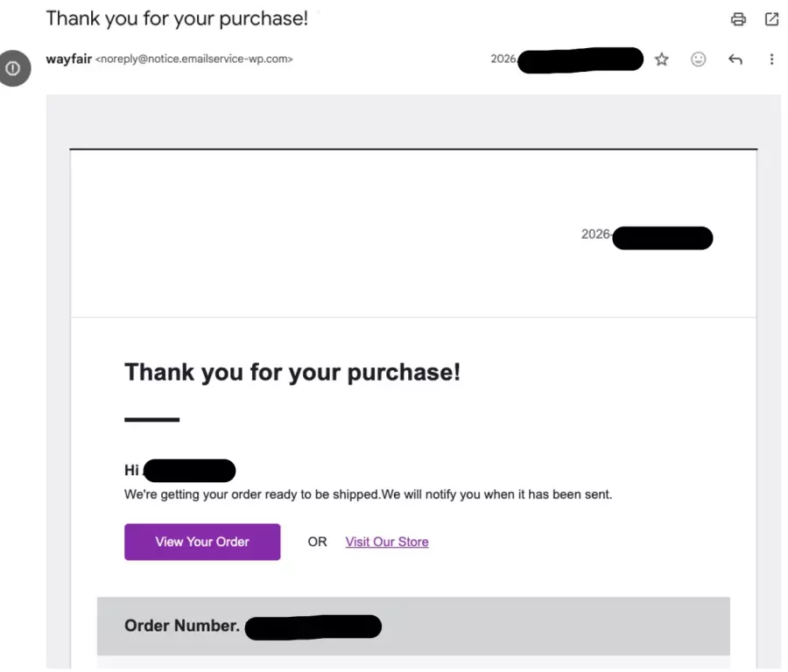Click the order shipping notification sentence
The width and height of the screenshot is (788, 672).
[x=368, y=494]
